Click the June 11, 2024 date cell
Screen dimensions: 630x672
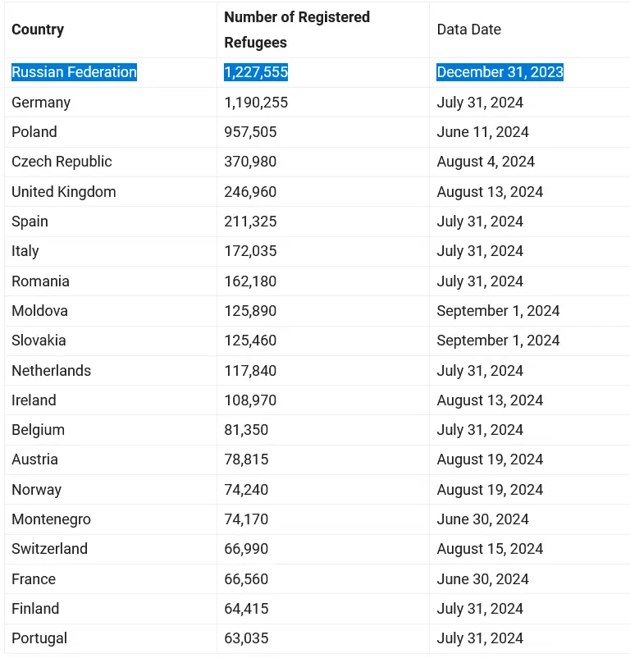coord(482,132)
